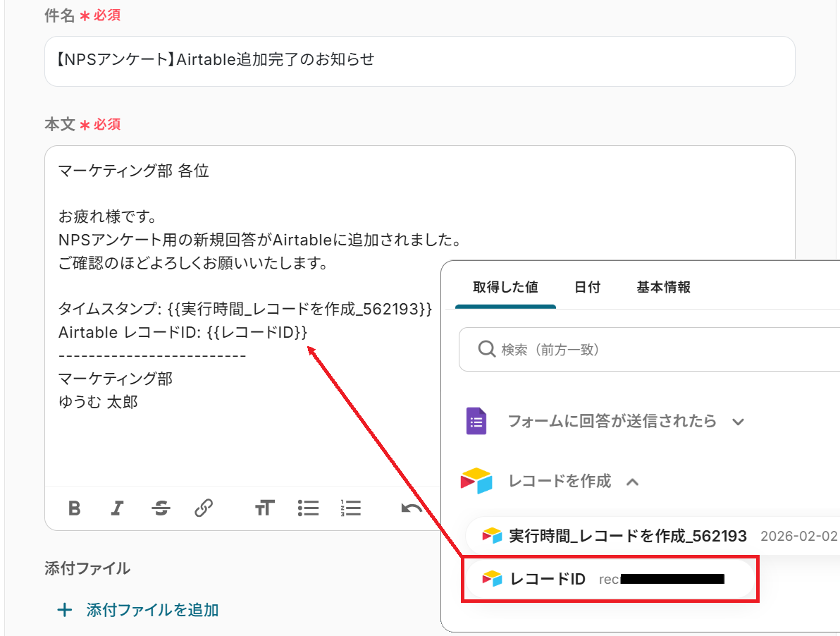Viewport: 840px width, 636px height.
Task: Collapse the レコードを作成 section
Action: click(x=633, y=482)
